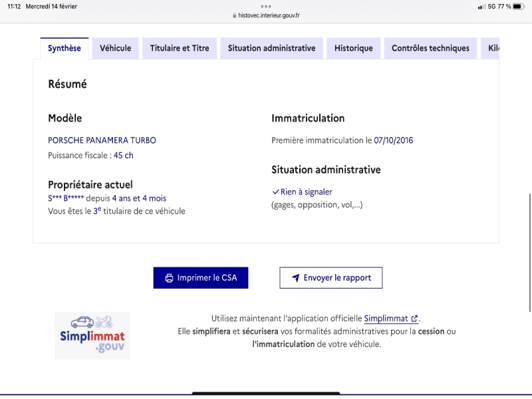The height and width of the screenshot is (399, 532).
Task: Click the PORSCHE PANAMERA TURBO text
Action: coord(102,140)
